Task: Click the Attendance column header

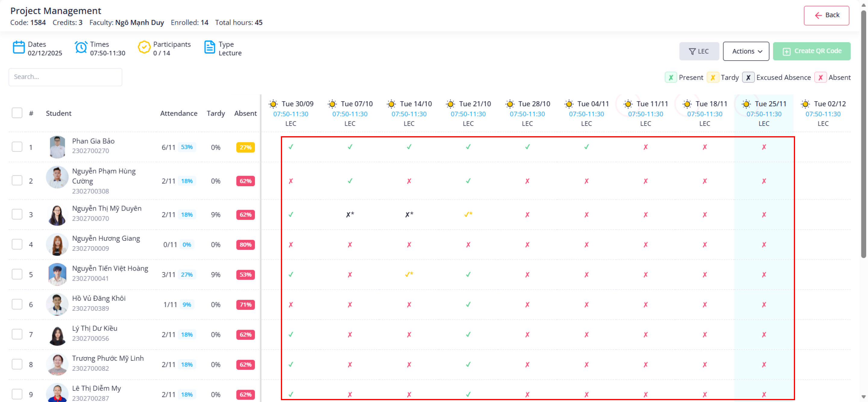Action: [x=179, y=113]
